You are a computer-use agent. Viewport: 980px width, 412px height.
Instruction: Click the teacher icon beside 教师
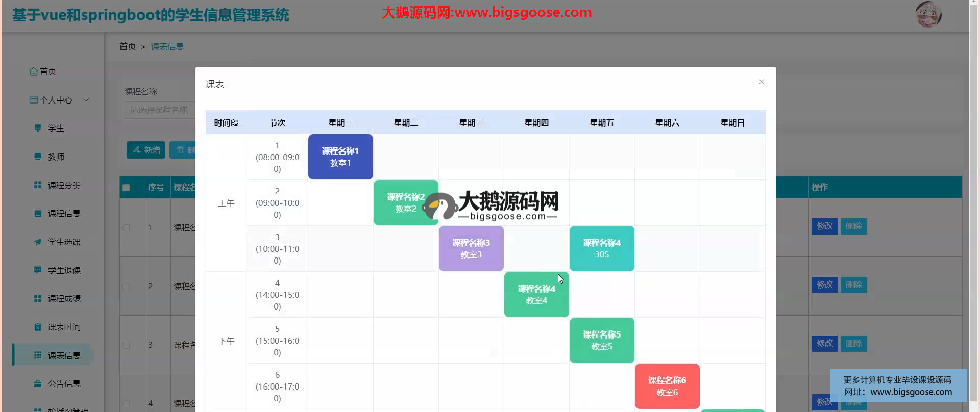pos(38,157)
